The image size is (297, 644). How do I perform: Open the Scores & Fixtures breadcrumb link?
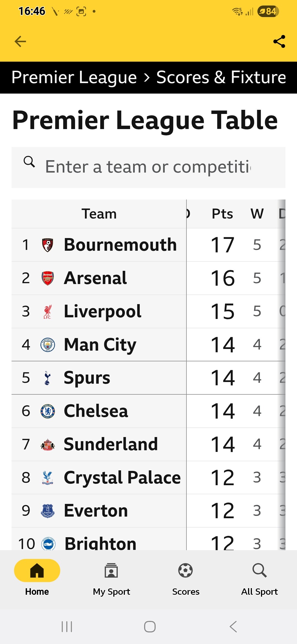(221, 77)
